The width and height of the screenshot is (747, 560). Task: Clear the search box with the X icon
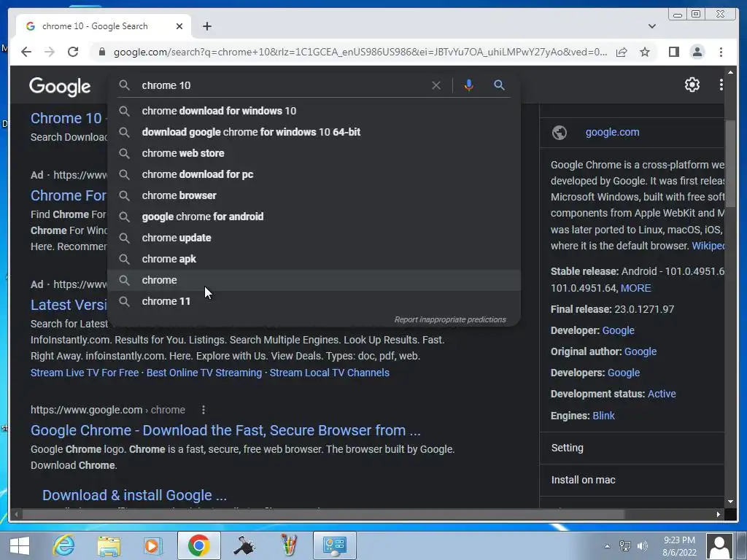tap(436, 85)
